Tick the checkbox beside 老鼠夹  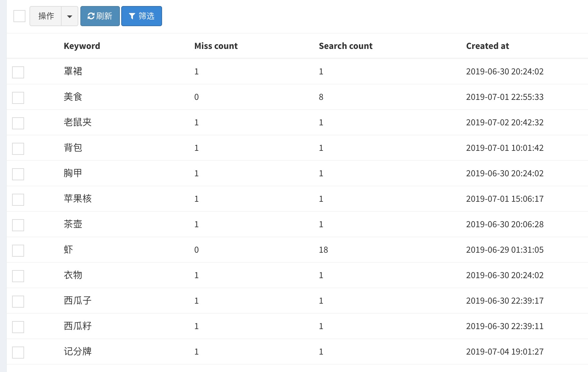(18, 123)
